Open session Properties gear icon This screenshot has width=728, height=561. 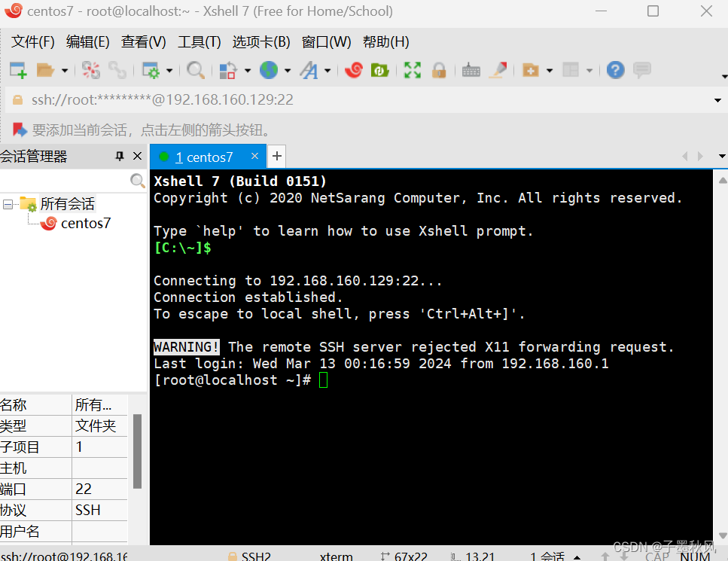[x=151, y=71]
